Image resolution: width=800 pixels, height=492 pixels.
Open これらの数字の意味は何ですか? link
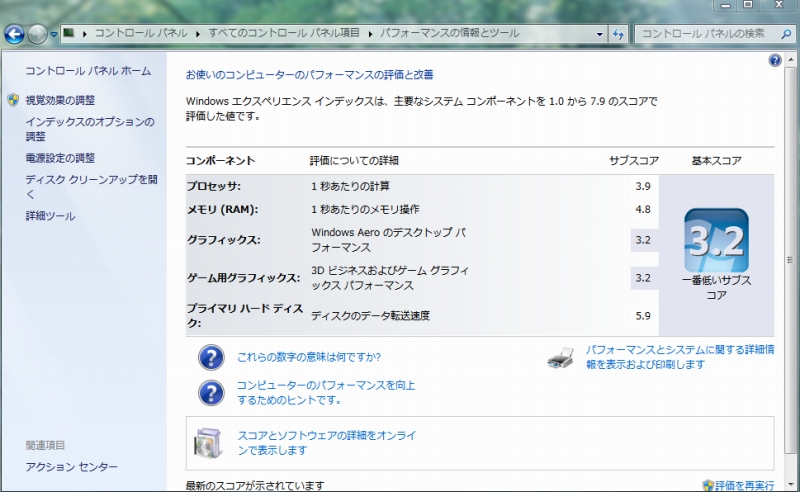coord(309,357)
